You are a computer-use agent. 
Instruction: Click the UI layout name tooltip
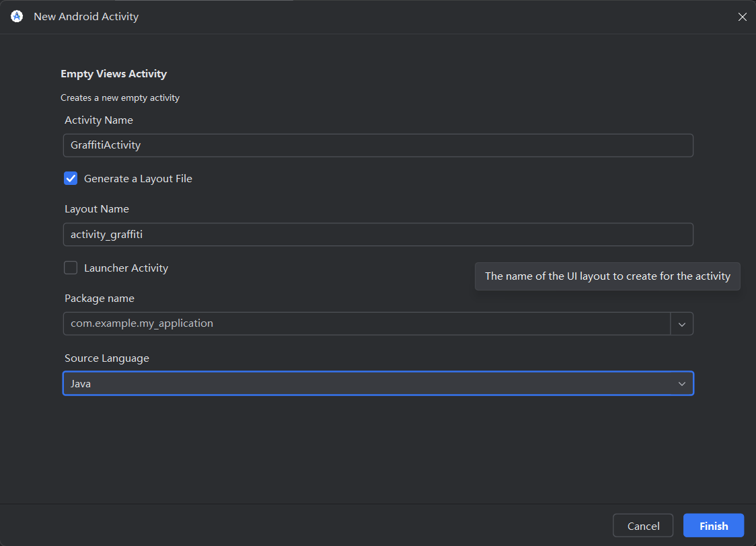607,276
